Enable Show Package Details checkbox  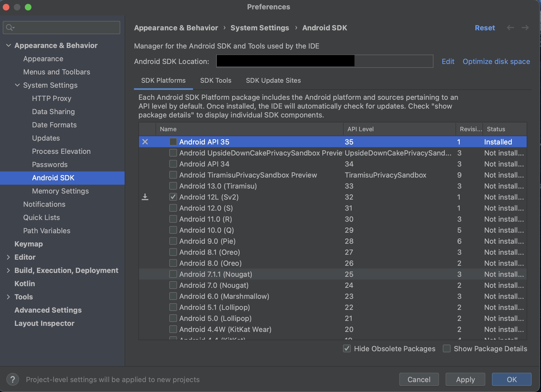[447, 348]
